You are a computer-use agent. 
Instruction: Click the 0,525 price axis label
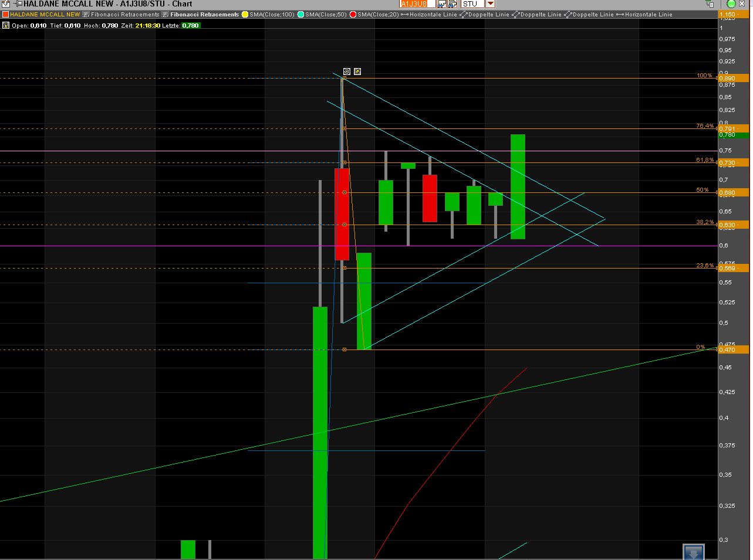pyautogui.click(x=728, y=303)
